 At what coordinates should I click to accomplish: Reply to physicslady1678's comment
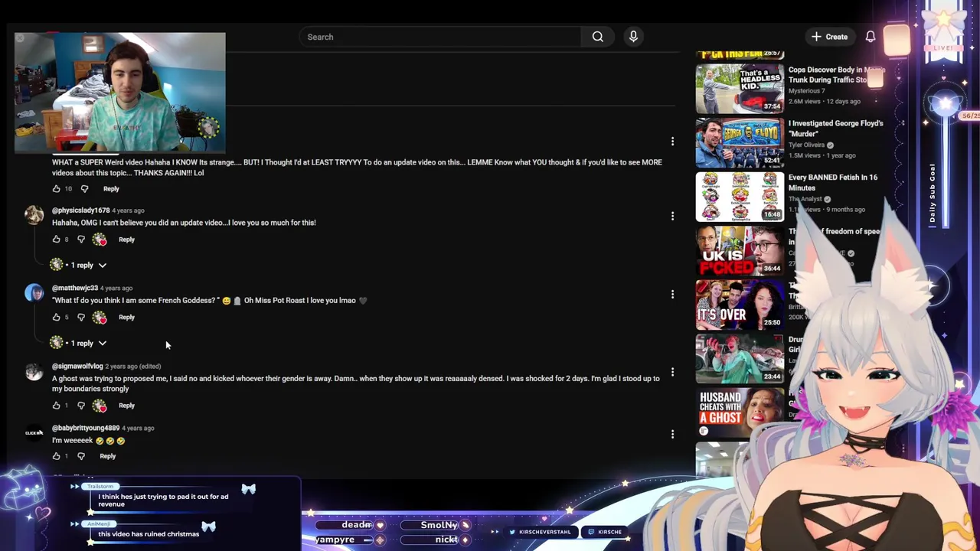point(126,240)
